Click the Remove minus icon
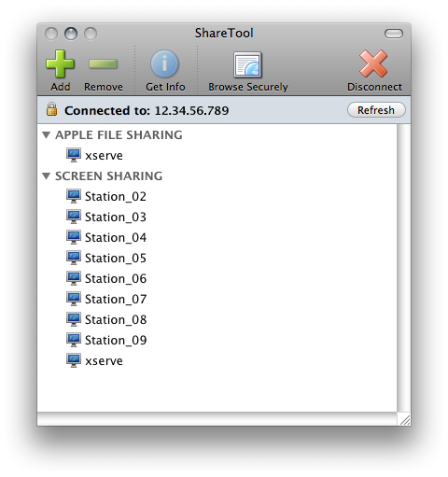The image size is (448, 477). [x=103, y=63]
